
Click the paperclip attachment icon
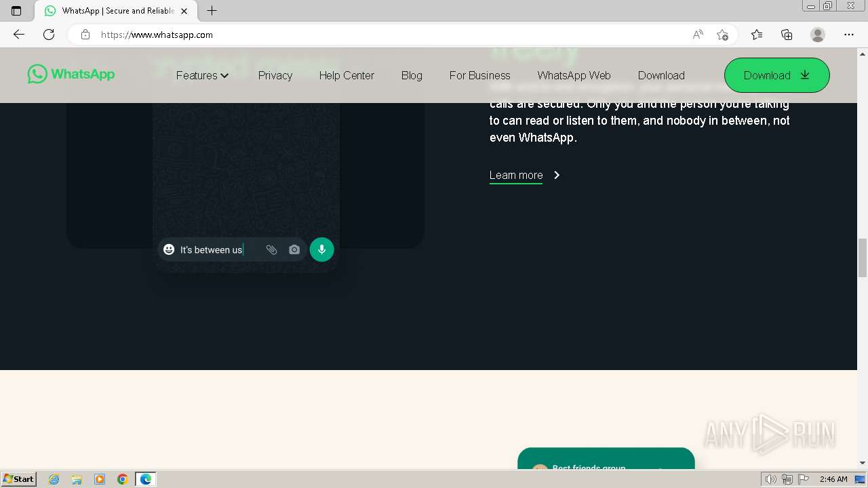coord(271,249)
